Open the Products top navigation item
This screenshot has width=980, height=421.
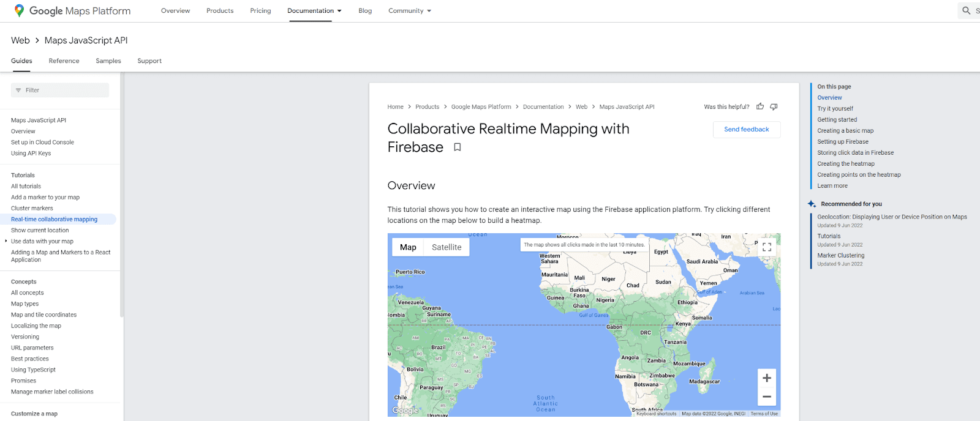click(220, 11)
